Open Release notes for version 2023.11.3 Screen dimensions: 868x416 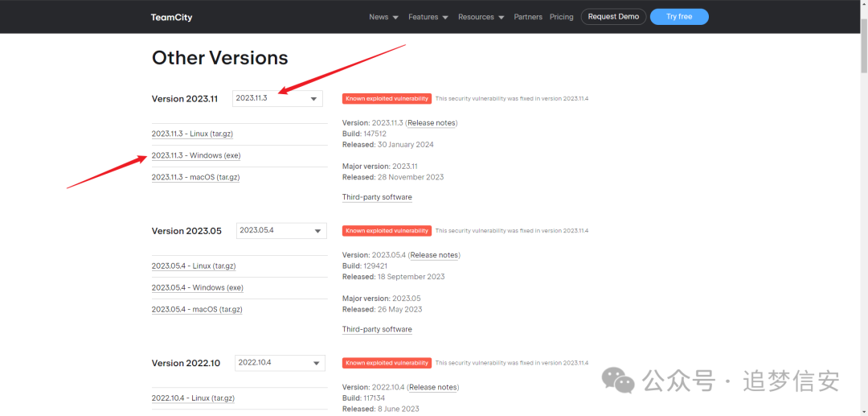432,123
